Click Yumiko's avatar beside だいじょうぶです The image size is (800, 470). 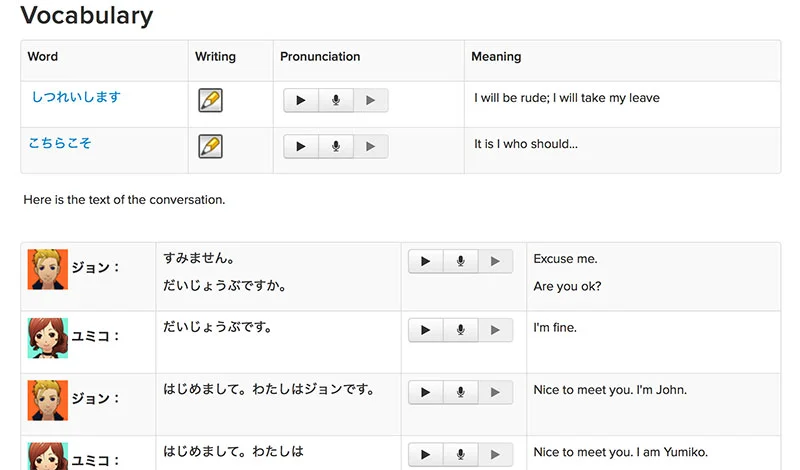pyautogui.click(x=47, y=338)
